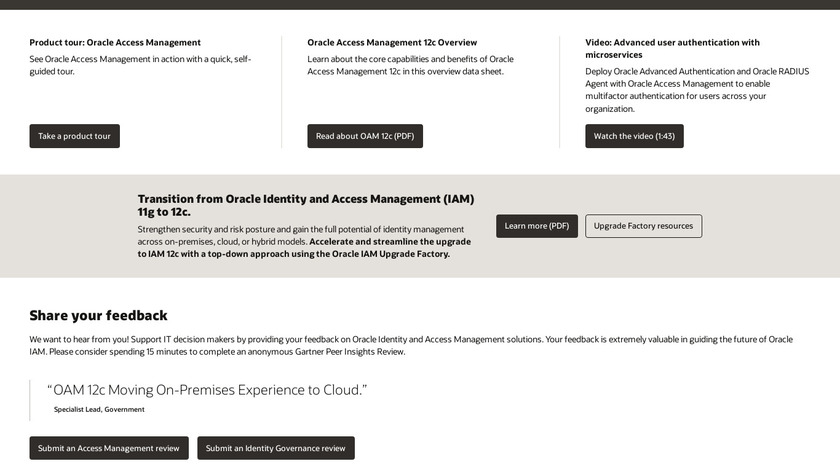Click the Learn more (PDF) button
This screenshot has height=472, width=840.
point(537,226)
